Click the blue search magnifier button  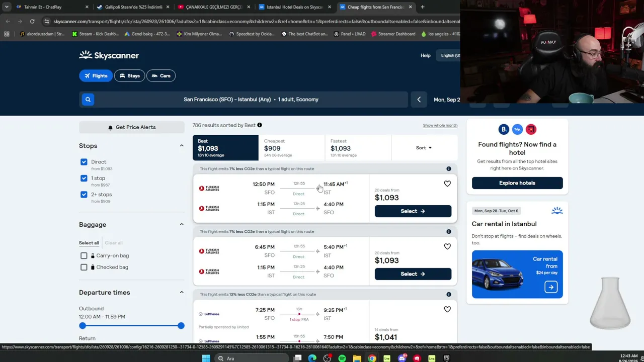tap(88, 100)
